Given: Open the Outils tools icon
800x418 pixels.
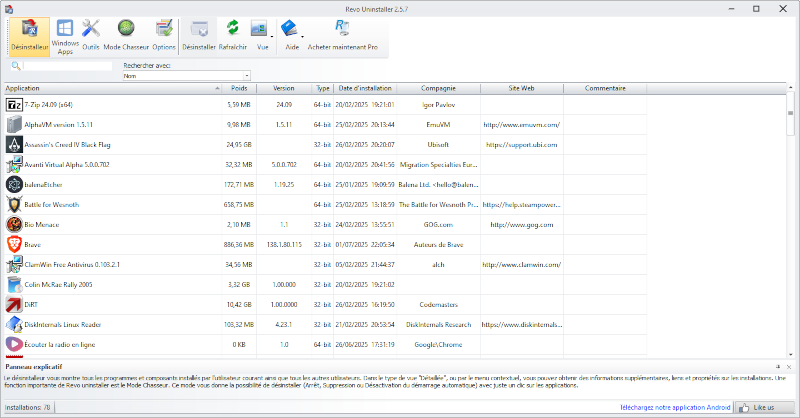Looking at the screenshot, I should 91,36.
